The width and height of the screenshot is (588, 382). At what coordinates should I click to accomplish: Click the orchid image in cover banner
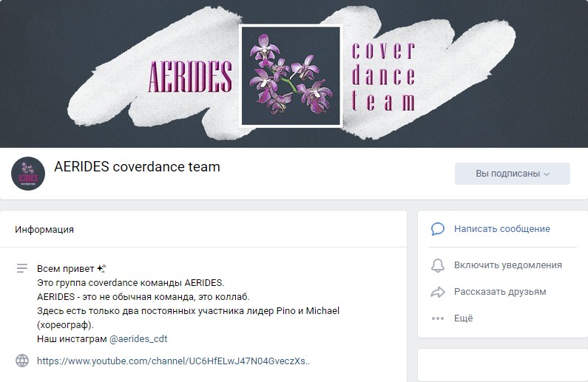click(291, 76)
